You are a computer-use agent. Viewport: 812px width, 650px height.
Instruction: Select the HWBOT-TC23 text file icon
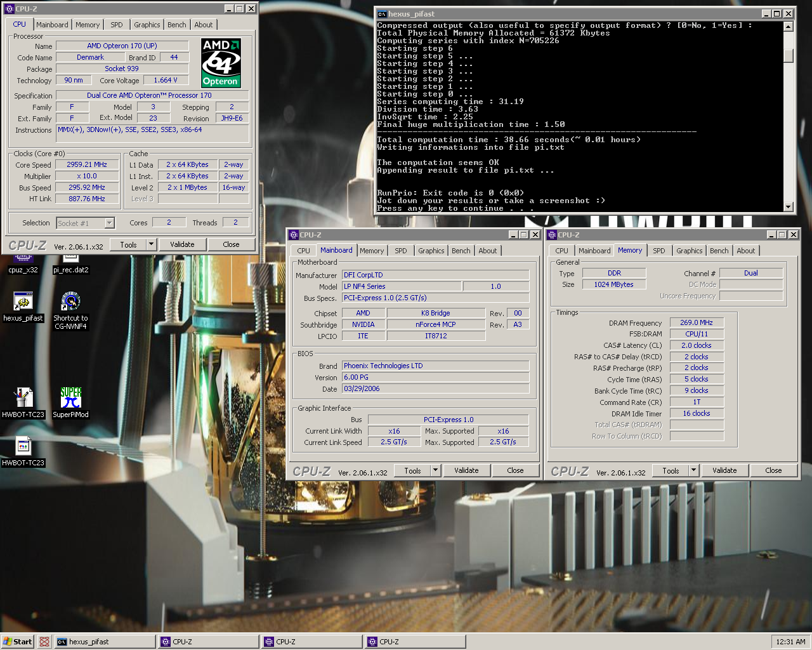[23, 451]
